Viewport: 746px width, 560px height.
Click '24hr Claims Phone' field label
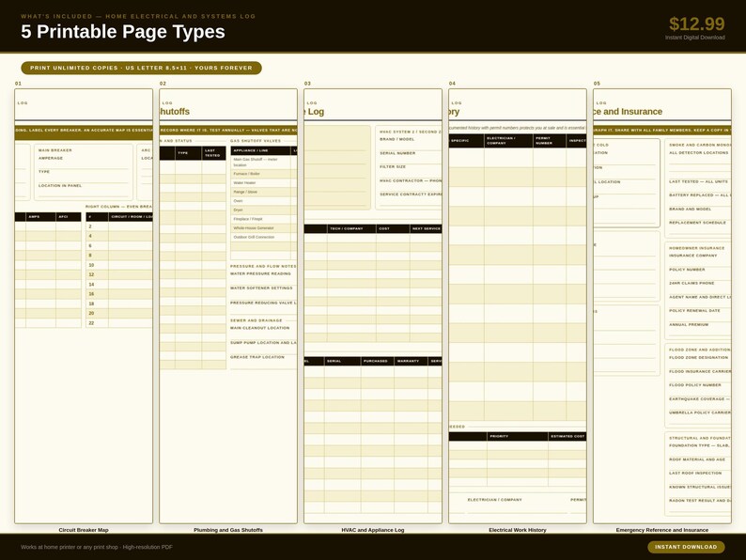(x=692, y=283)
